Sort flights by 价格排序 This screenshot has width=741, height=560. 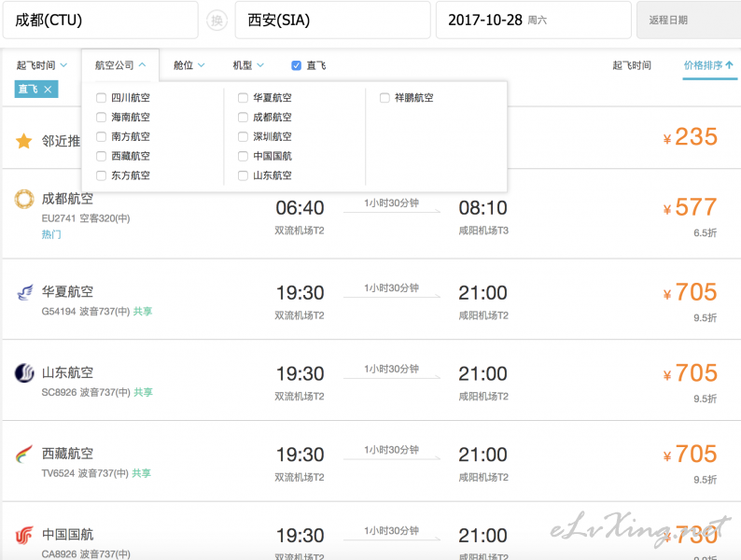pos(708,65)
